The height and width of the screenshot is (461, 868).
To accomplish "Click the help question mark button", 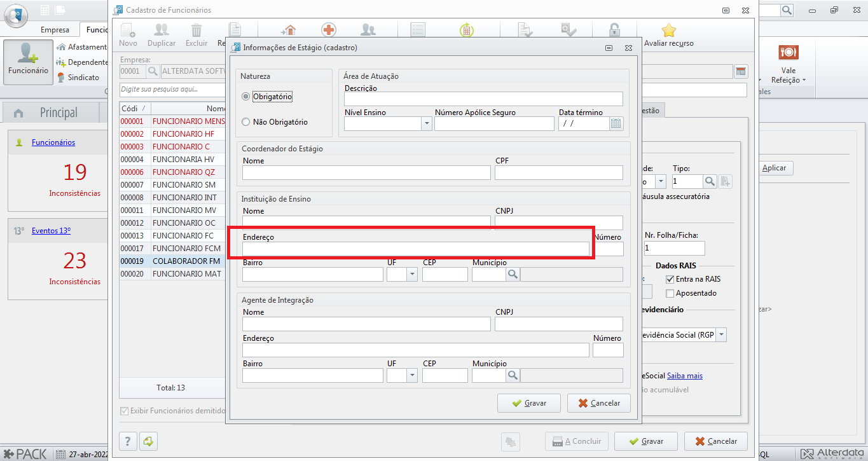I will point(128,441).
